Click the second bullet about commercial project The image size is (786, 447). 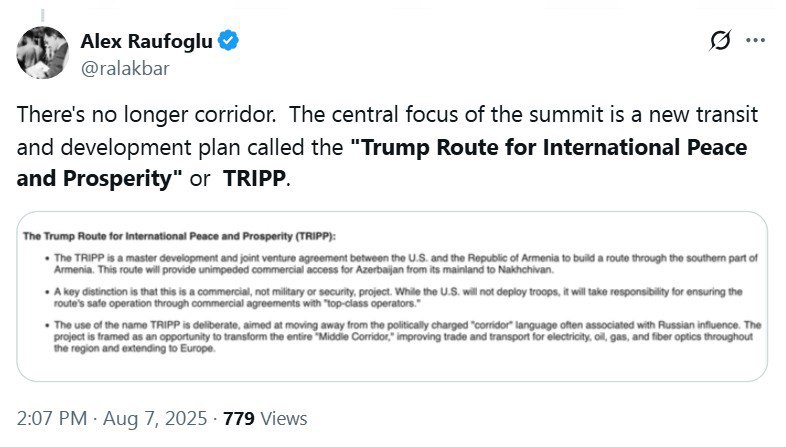pyautogui.click(x=398, y=297)
